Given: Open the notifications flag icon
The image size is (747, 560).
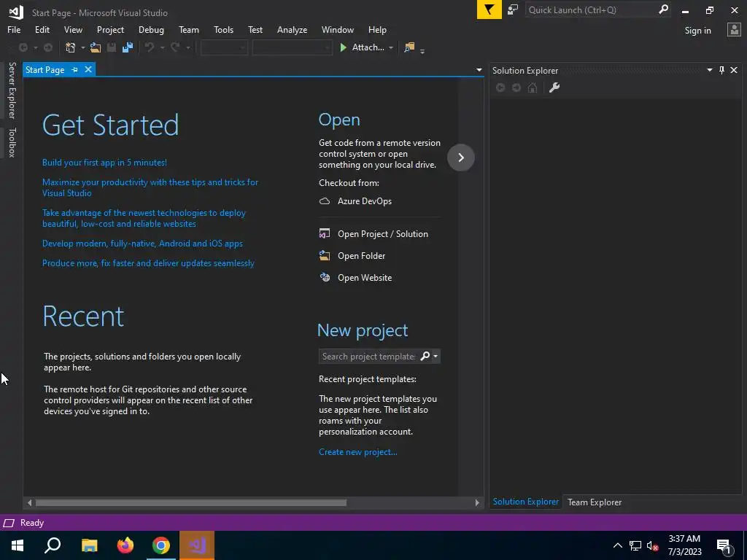Looking at the screenshot, I should click(x=489, y=9).
